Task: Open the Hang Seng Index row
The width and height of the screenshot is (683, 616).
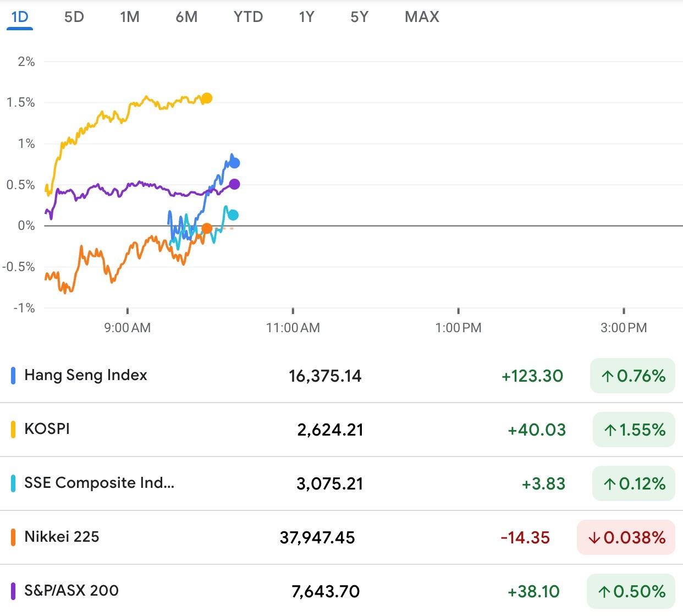Action: [341, 376]
